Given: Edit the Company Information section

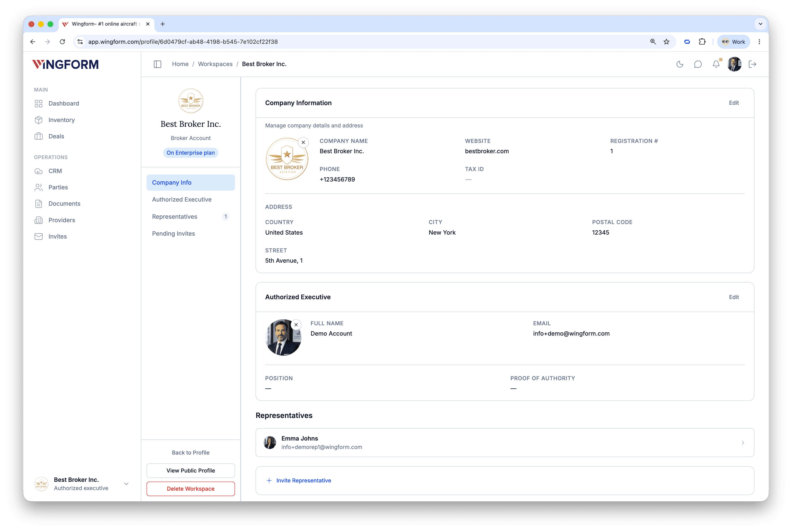Looking at the screenshot, I should pos(734,103).
